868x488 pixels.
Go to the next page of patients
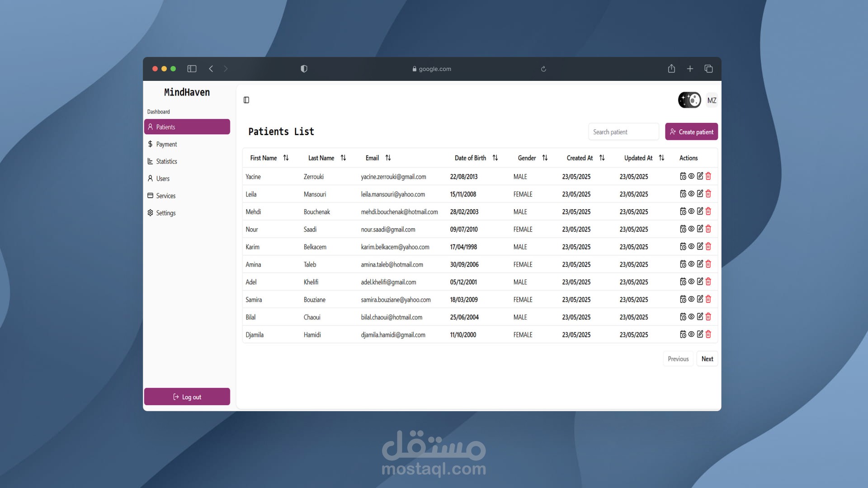pos(707,358)
